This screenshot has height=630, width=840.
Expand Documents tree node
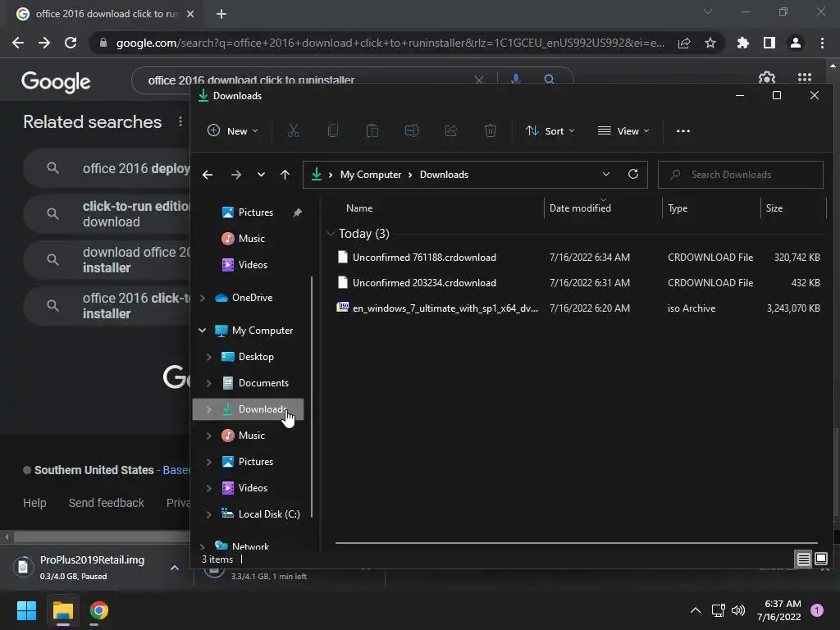tap(209, 383)
